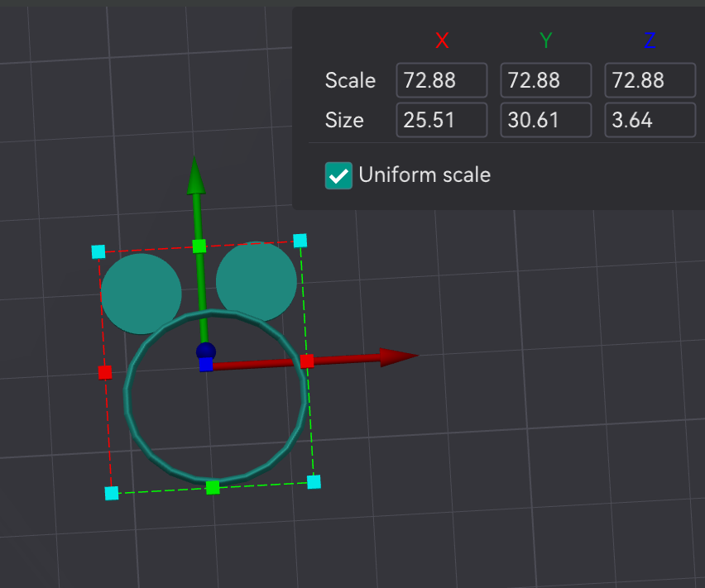Click the bottom-right cyan corner scale handle
The image size is (705, 588).
pyautogui.click(x=314, y=482)
